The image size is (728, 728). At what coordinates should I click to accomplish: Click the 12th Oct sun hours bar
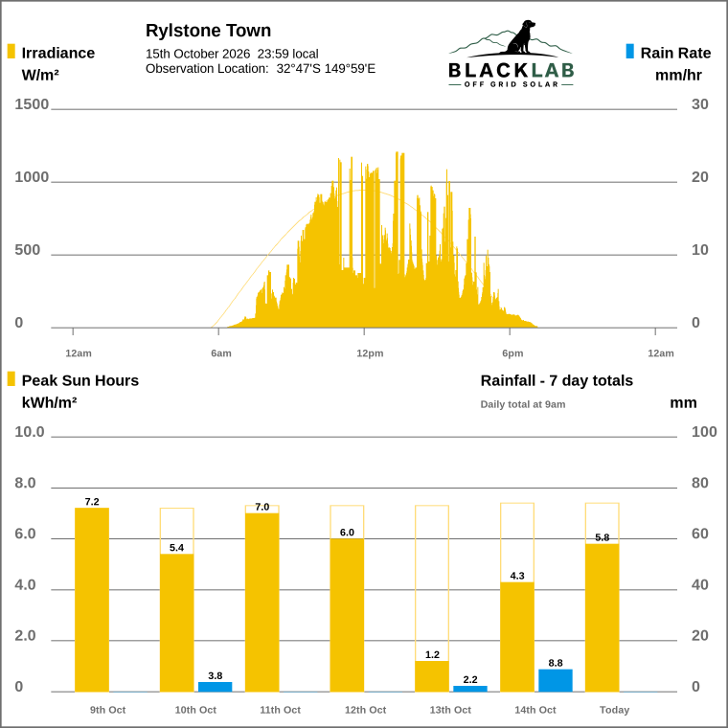(x=347, y=615)
